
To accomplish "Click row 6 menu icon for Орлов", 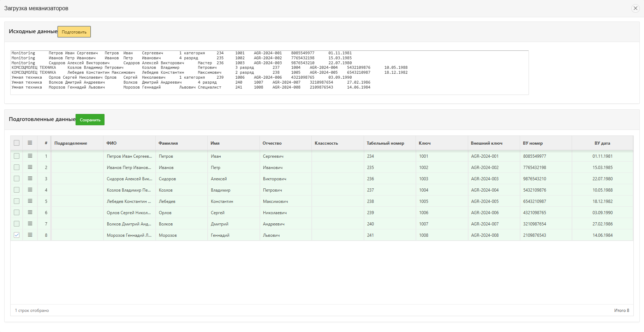I will pos(30,212).
